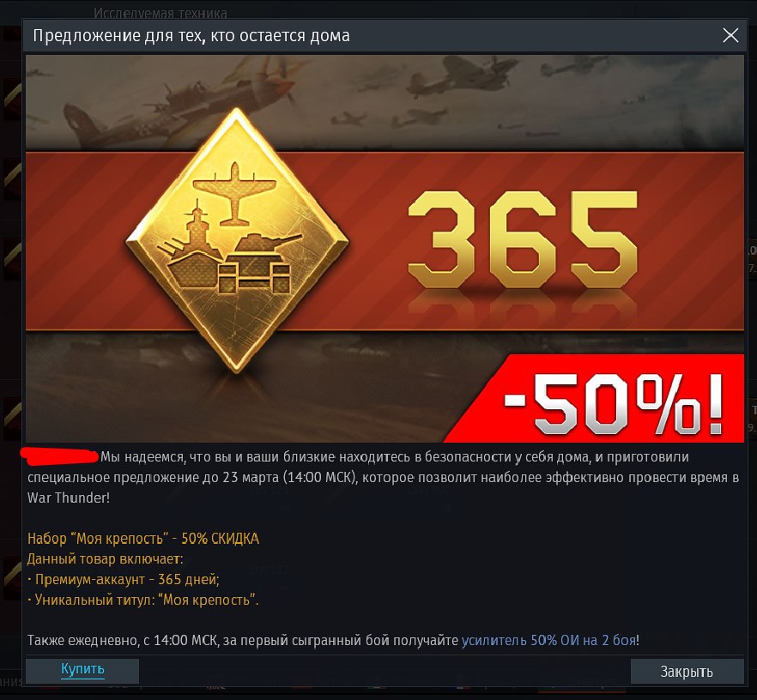Image resolution: width=757 pixels, height=700 pixels.
Task: Click the War Thunder! text in the description
Action: pos(69,498)
